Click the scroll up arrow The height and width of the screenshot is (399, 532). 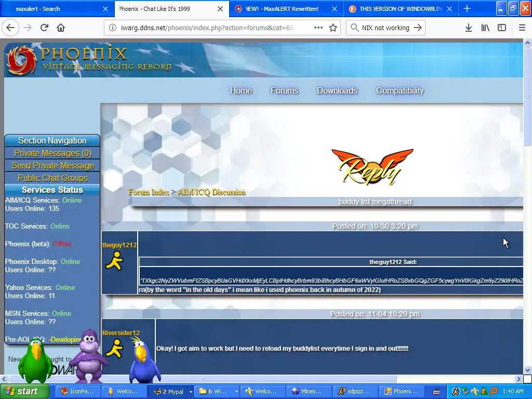tap(527, 43)
